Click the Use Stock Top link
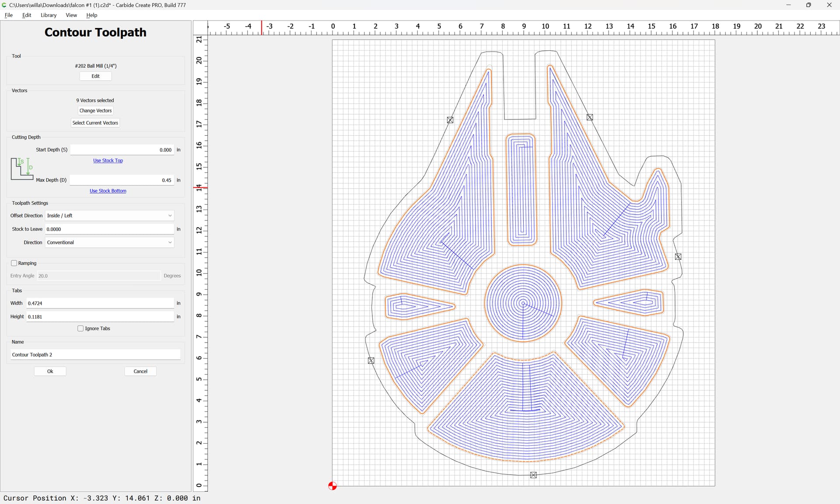 [x=108, y=161]
